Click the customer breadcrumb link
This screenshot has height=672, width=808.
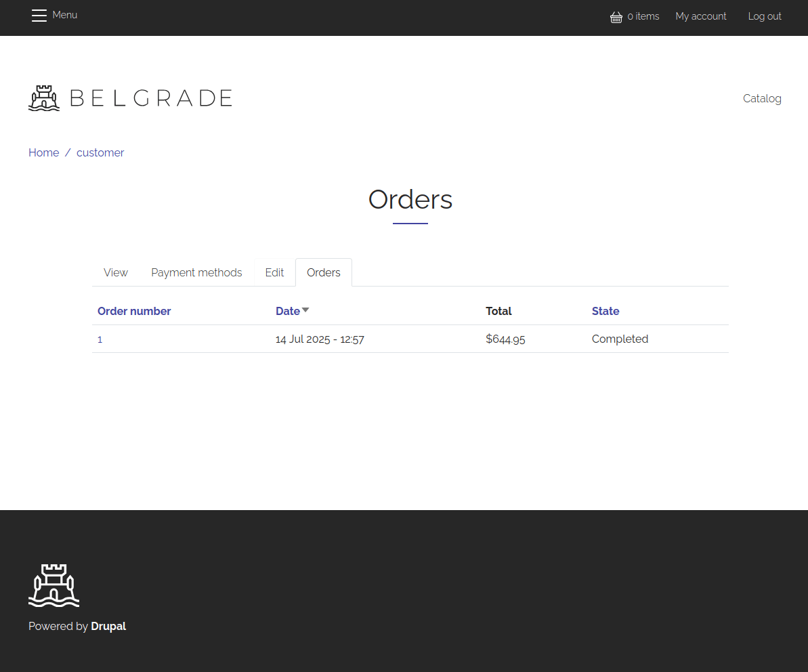100,152
